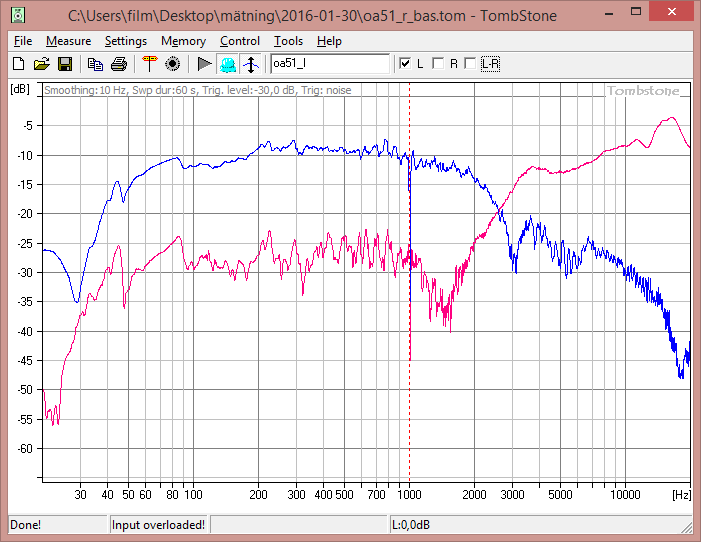The image size is (701, 542).
Task: Click the orange T-shaped toolbar icon
Action: coord(149,64)
